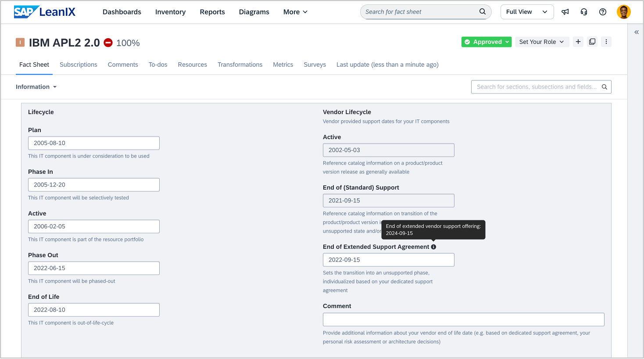
Task: Open the Last update tab
Action: coord(387,65)
